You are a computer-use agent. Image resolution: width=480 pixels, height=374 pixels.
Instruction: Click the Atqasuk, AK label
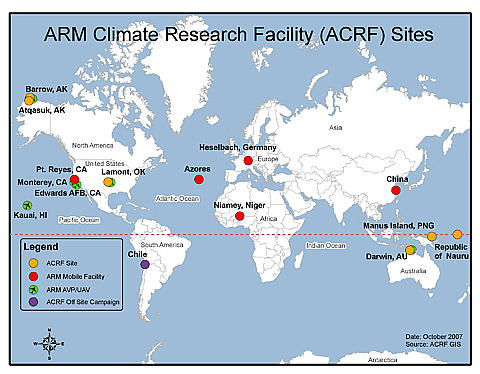coord(42,110)
